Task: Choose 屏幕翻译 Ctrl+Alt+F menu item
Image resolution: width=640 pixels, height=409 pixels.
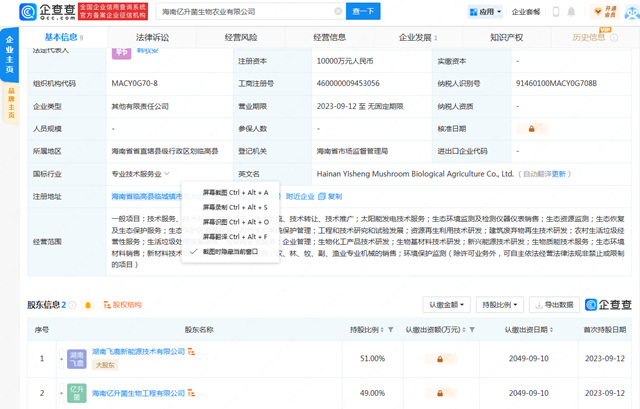Action: pos(231,237)
